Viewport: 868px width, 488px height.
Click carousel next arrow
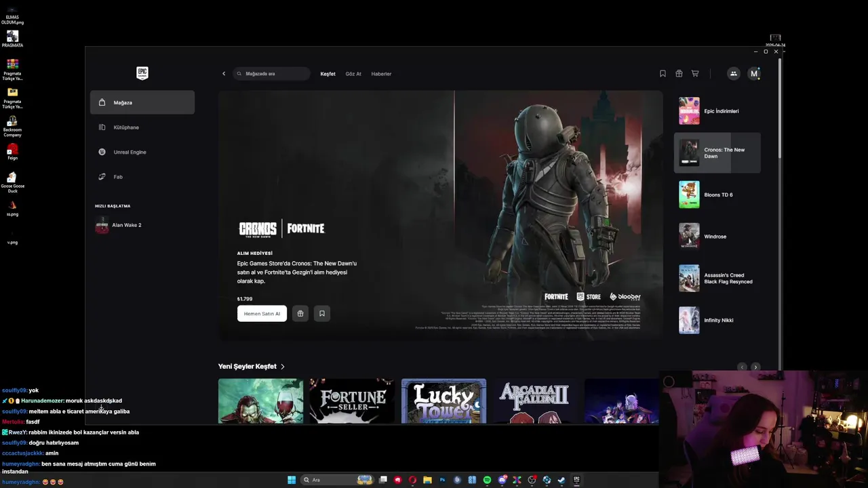[x=755, y=367]
